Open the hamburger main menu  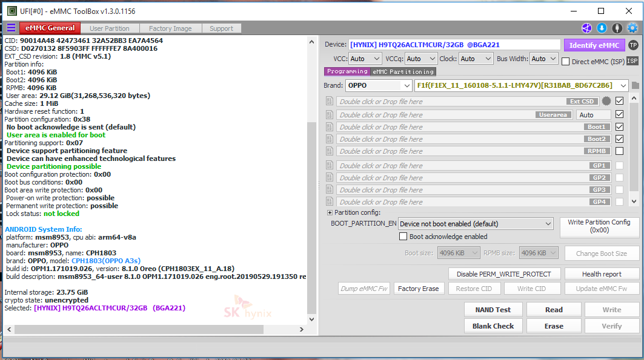pos(11,28)
